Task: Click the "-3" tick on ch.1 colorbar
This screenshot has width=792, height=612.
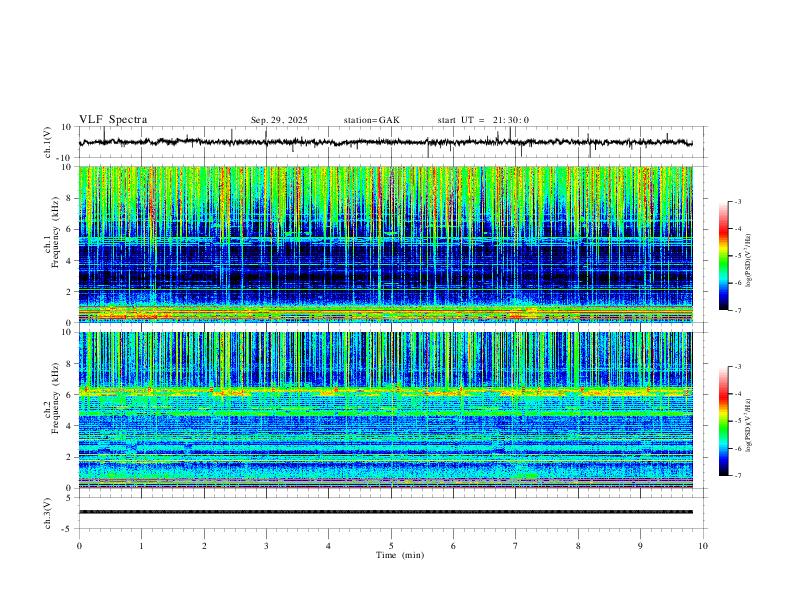Action: point(737,201)
